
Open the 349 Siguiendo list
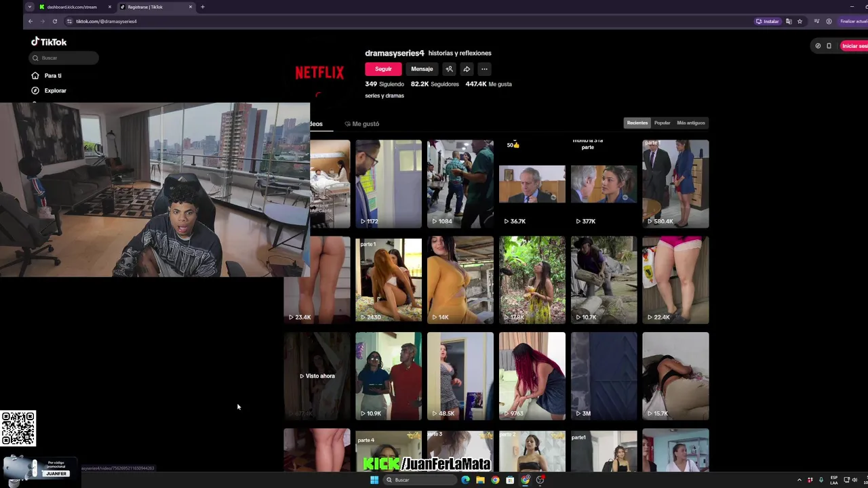[x=384, y=84]
